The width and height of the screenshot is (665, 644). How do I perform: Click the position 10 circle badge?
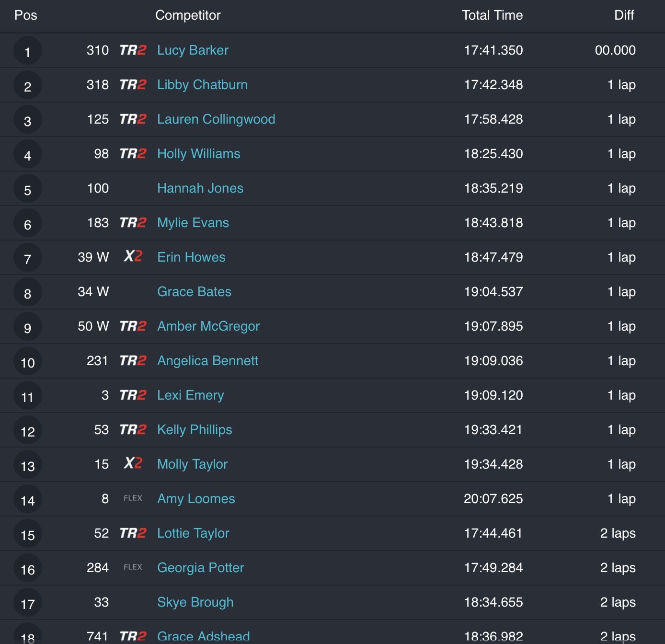27,362
